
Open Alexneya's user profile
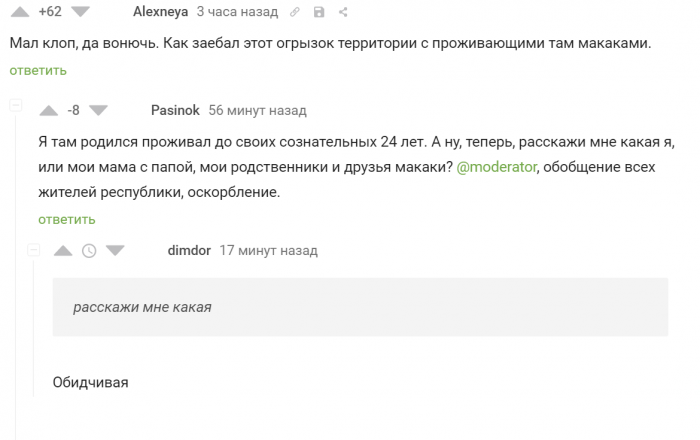coord(160,13)
